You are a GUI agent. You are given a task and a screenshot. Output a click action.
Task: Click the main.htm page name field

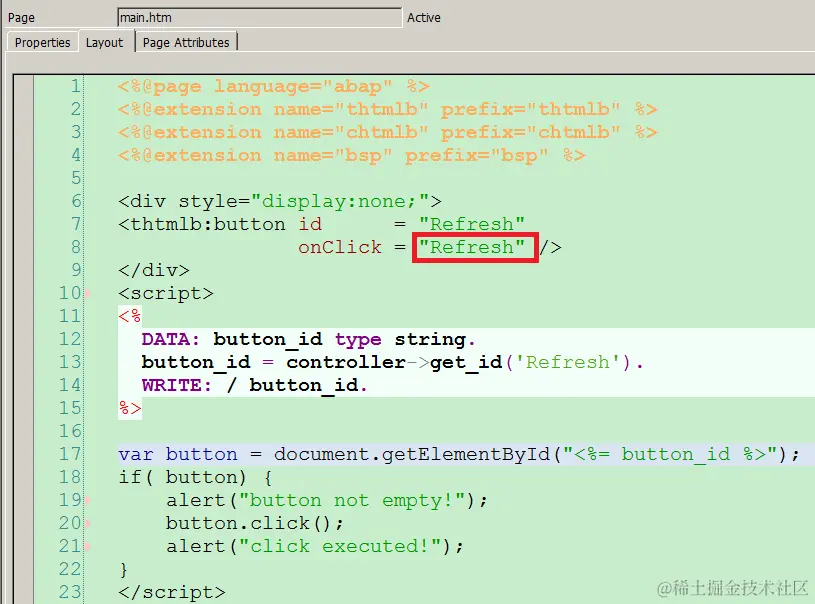tap(259, 18)
